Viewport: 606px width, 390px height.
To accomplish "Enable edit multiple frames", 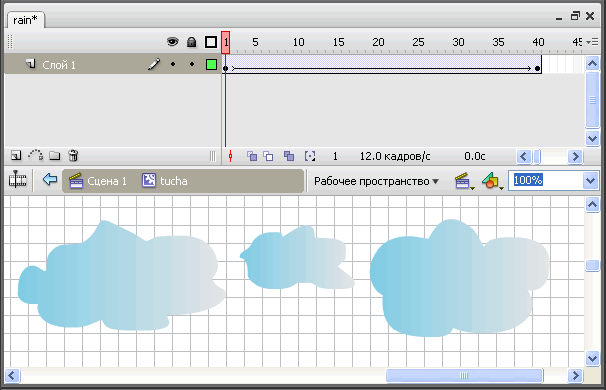I will pyautogui.click(x=289, y=156).
